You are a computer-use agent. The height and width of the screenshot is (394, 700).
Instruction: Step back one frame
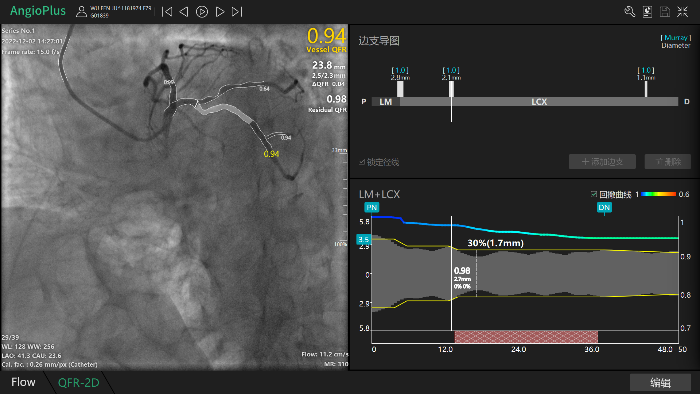pos(184,12)
